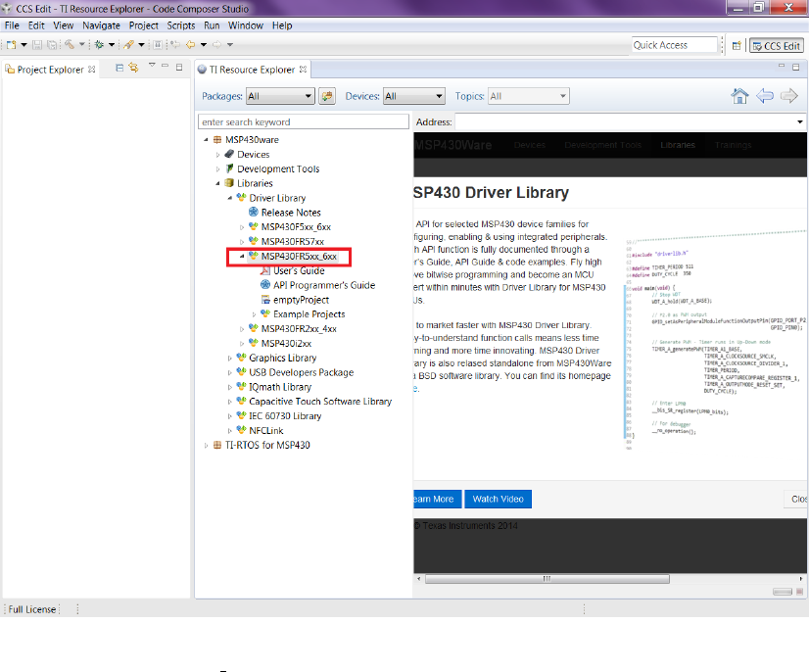Expand the MSP430F5xx_6xx node
Screen dimensions: 809x672
[242, 227]
